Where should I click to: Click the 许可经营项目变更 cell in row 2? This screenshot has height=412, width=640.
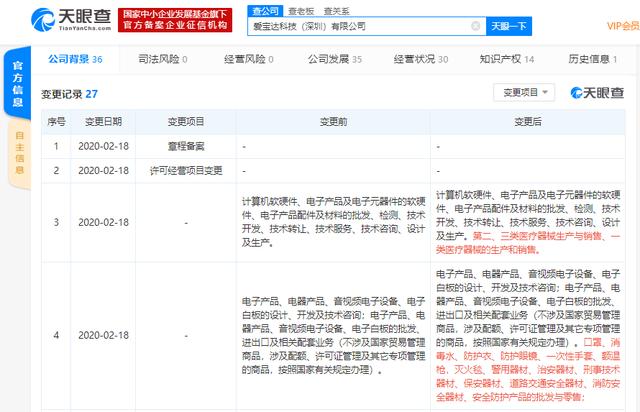[186, 170]
